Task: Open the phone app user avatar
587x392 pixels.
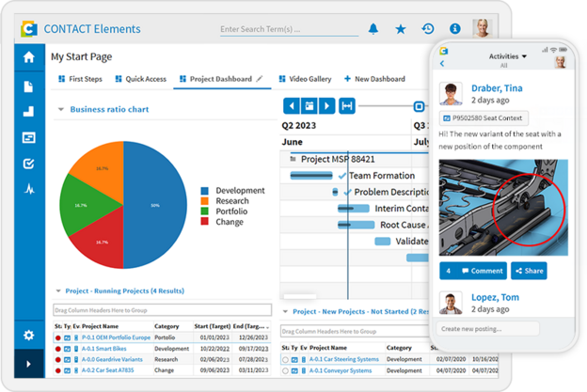Action: (x=561, y=62)
